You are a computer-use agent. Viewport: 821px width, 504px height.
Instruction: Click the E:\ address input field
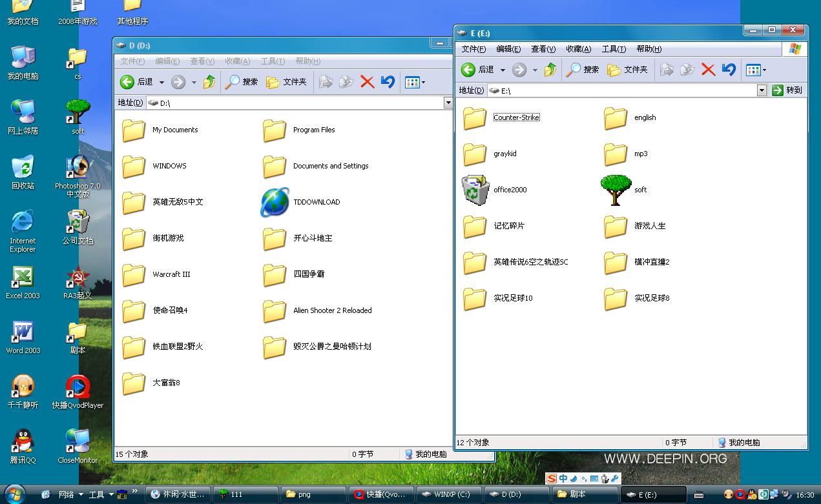(x=623, y=90)
